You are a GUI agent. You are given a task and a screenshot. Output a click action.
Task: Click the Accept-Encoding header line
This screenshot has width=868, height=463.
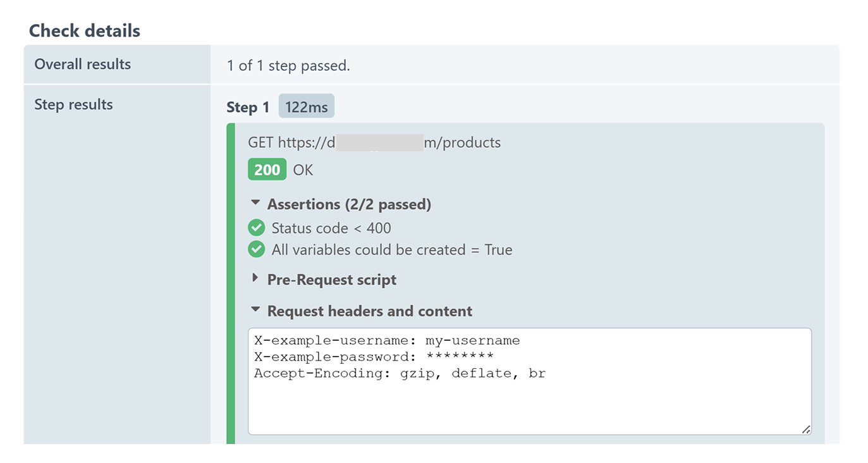(400, 374)
